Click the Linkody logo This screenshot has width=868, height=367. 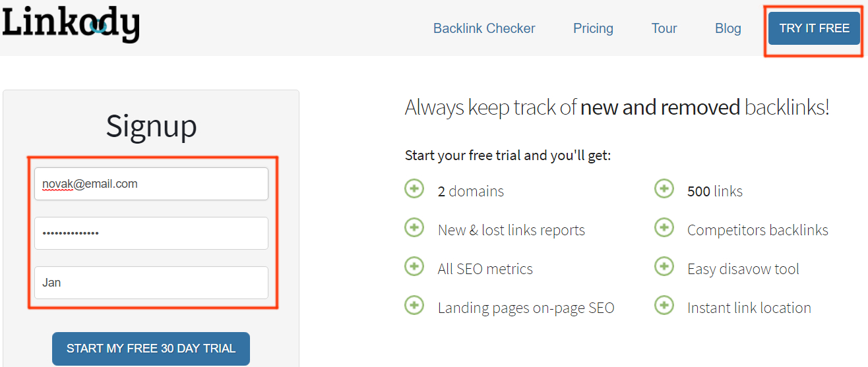(71, 23)
